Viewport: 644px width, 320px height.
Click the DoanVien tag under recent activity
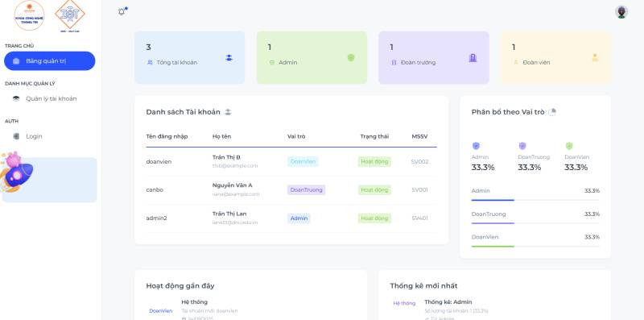[x=160, y=311]
